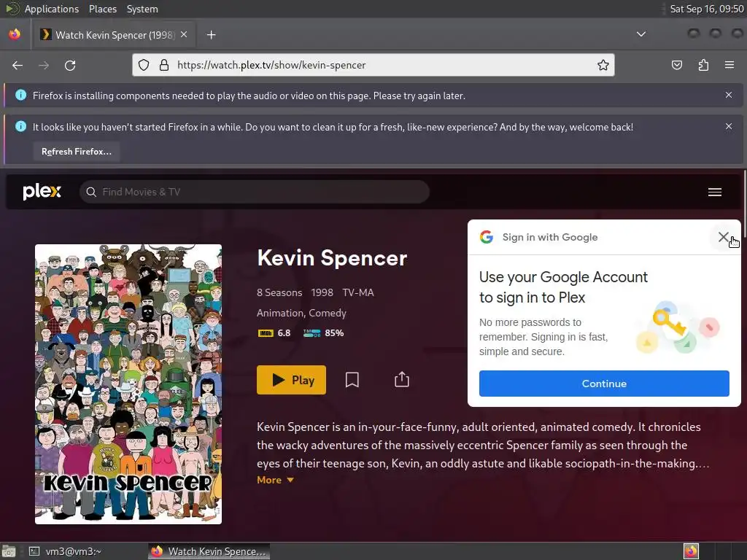
Task: Dismiss the installing components notification
Action: pos(729,95)
